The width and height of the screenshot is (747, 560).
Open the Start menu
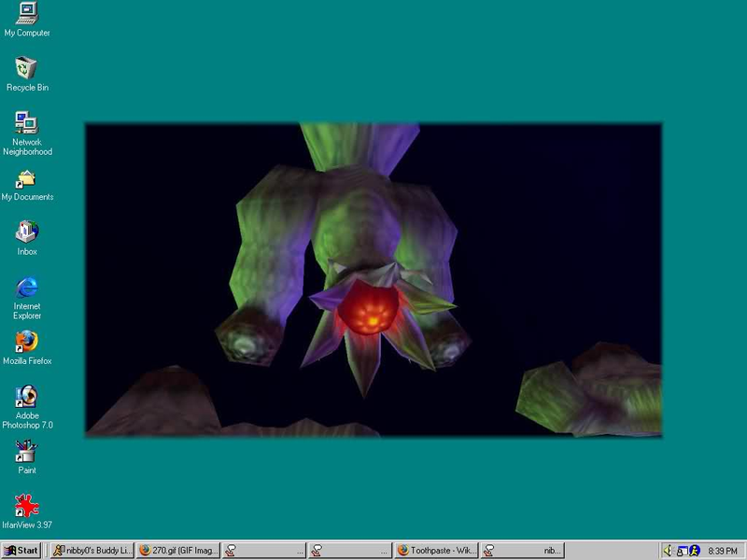[21, 551]
